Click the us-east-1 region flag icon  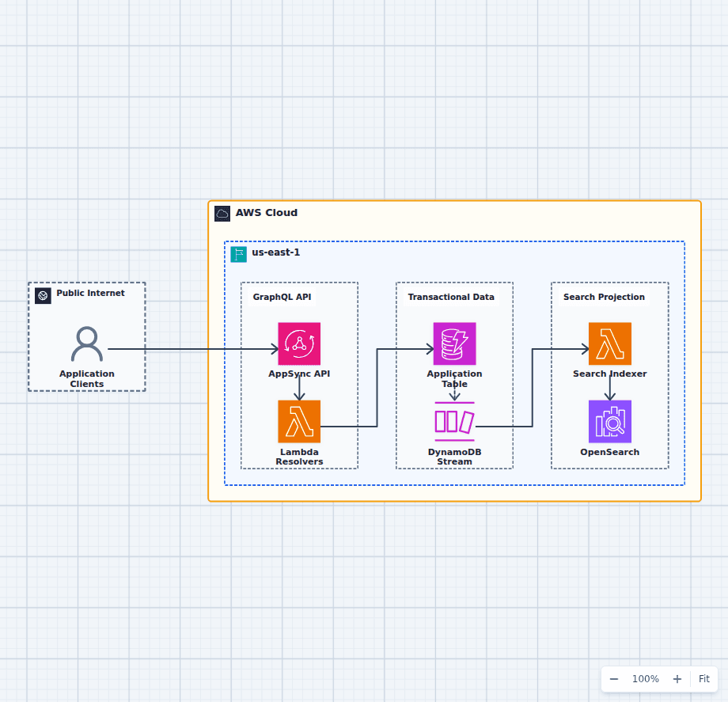(239, 254)
